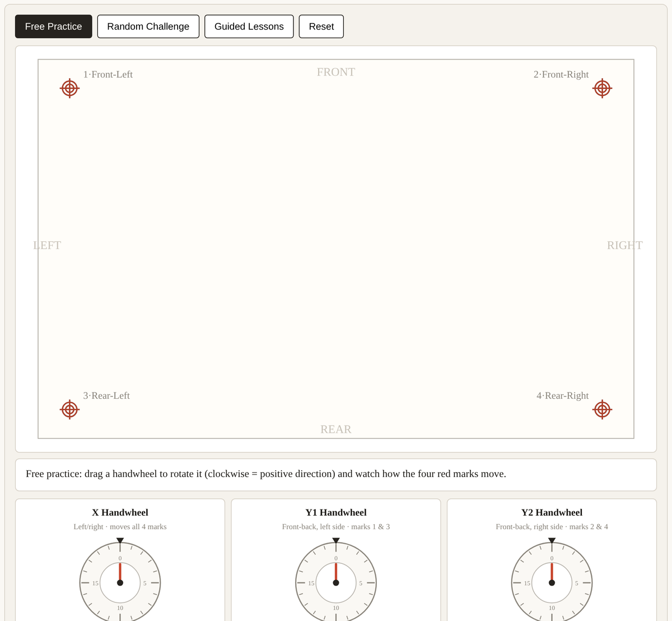Click the X Handwheel top pointer triangle
Image resolution: width=672 pixels, height=621 pixels.
[x=120, y=540]
